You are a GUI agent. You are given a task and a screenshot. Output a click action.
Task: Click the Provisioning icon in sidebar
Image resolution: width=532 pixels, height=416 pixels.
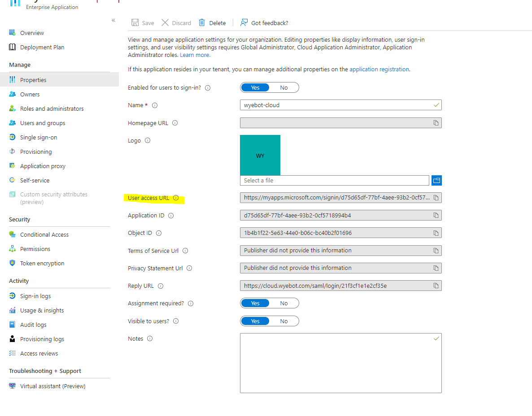pyautogui.click(x=12, y=152)
